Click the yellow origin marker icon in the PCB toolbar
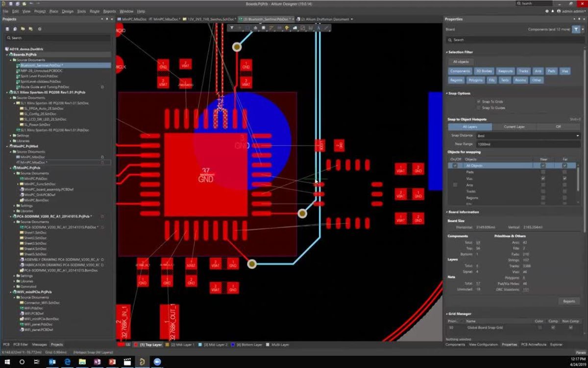Screen dimensions: 588x368 pos(286,28)
